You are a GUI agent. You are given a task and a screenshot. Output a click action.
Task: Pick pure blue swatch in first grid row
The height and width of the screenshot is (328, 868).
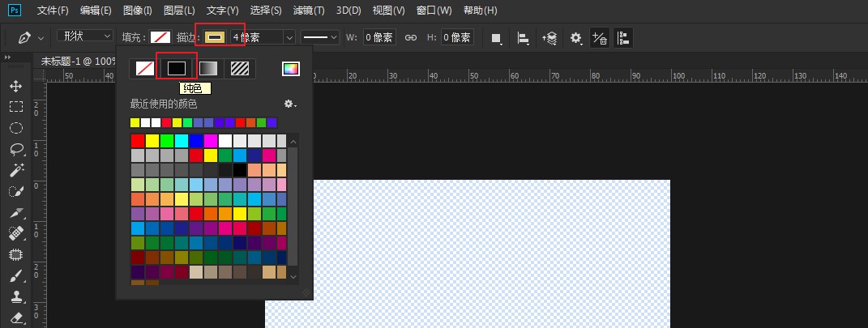coord(196,140)
